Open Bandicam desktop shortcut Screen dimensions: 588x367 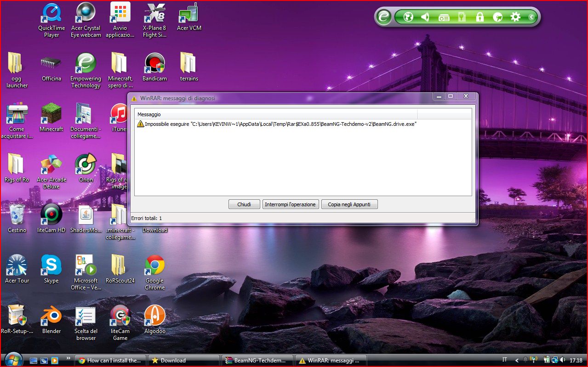pyautogui.click(x=155, y=67)
